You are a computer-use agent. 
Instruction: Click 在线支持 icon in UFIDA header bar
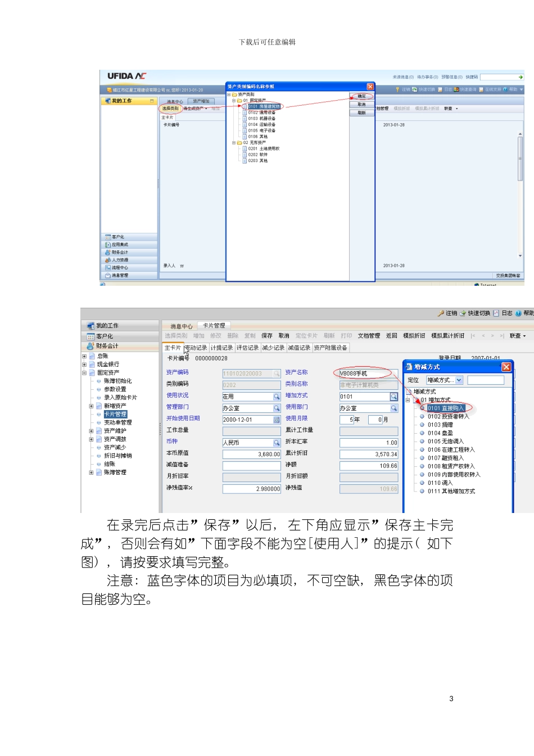481,89
